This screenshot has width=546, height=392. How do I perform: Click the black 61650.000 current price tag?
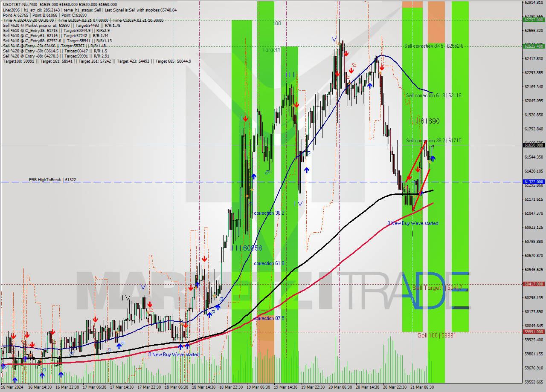click(x=534, y=145)
